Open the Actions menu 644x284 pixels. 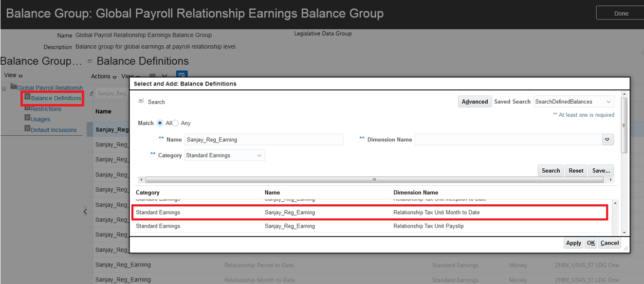point(104,76)
